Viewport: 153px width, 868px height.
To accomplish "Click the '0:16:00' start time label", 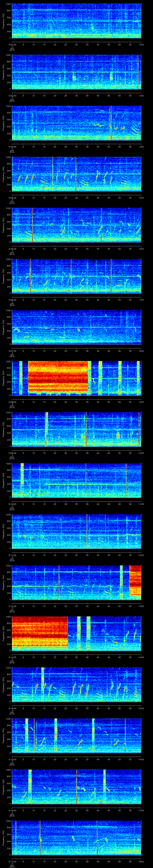I will [x=12, y=810].
